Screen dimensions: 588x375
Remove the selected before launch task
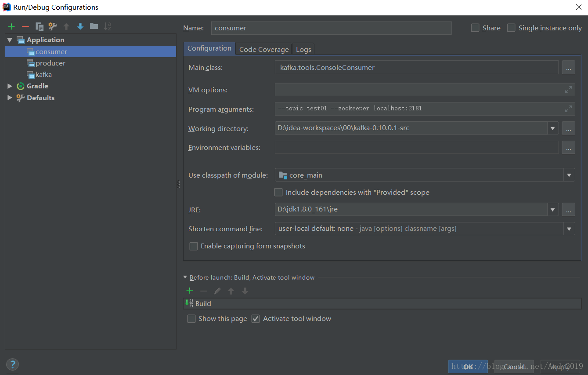204,291
